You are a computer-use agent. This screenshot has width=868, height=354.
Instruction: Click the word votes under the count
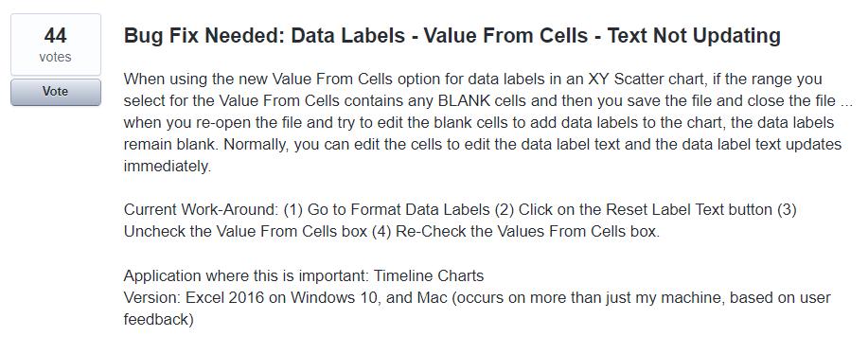[55, 57]
